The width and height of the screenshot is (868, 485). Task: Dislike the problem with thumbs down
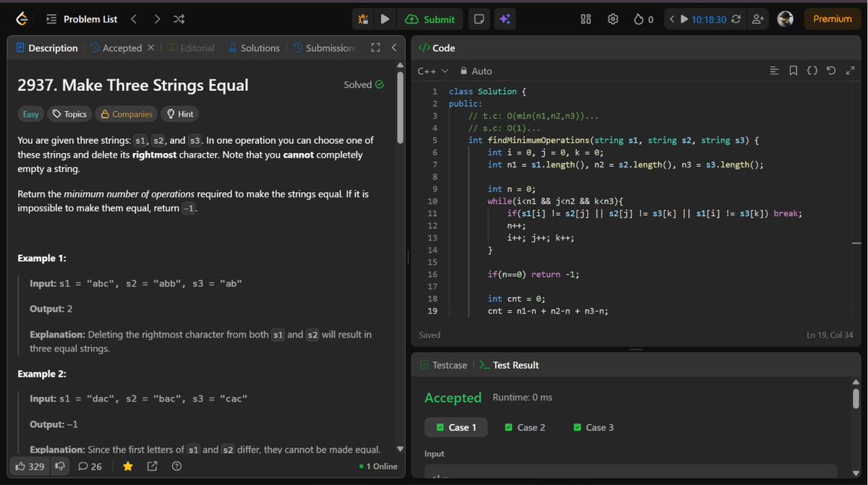[x=60, y=466]
